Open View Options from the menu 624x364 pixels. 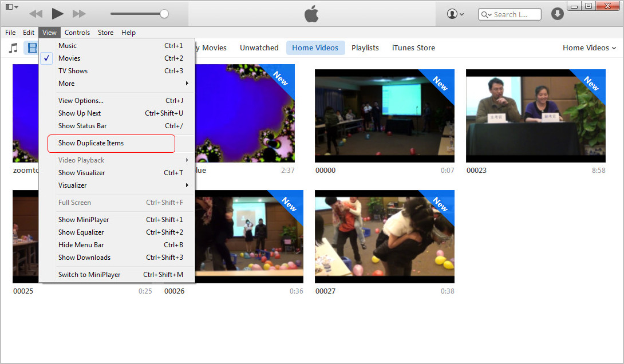(117, 101)
